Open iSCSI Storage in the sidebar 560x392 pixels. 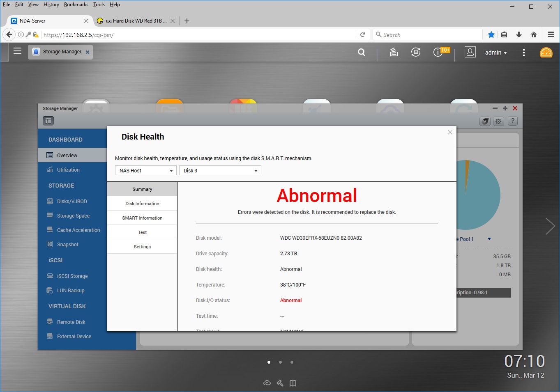(x=72, y=276)
